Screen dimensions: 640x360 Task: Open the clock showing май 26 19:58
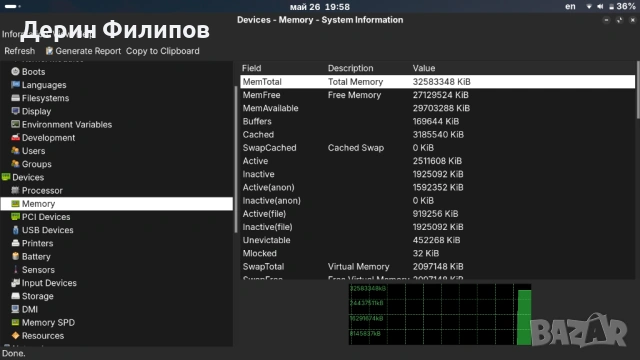320,7
